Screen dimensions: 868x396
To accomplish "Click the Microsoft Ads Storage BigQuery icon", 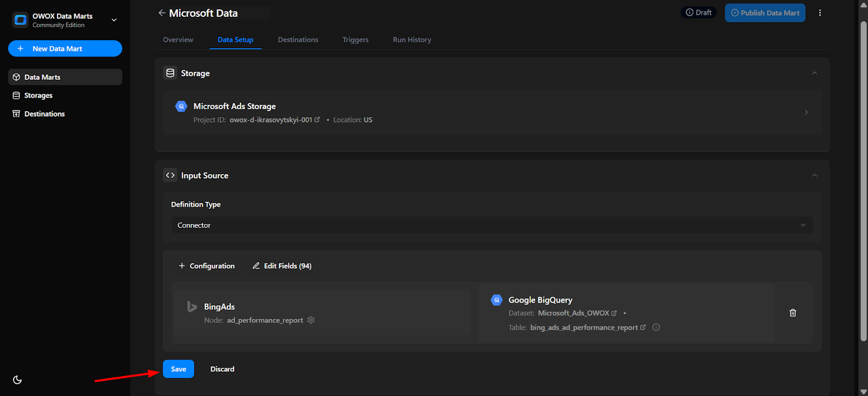I will [x=181, y=106].
